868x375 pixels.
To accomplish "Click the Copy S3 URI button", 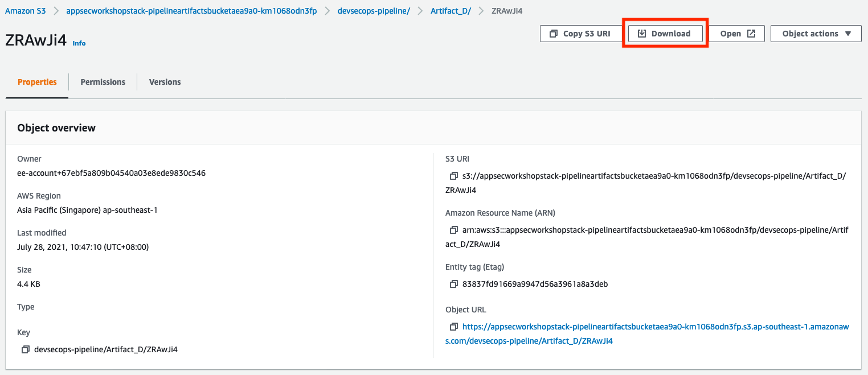I will [x=580, y=34].
